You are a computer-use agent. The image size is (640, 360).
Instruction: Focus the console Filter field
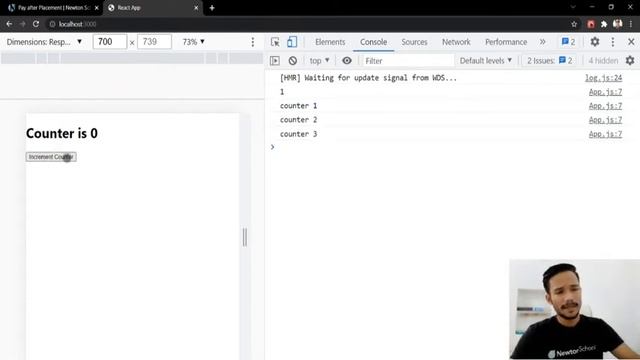pos(408,61)
